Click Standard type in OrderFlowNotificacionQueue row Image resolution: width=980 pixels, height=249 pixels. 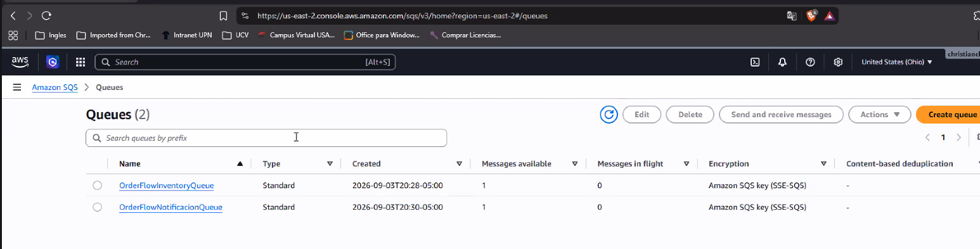(x=279, y=207)
